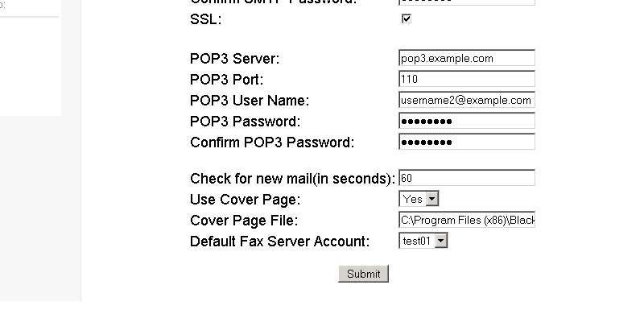Image resolution: width=644 pixels, height=322 pixels.
Task: Click the "Use Cover Page:" label
Action: click(x=245, y=200)
